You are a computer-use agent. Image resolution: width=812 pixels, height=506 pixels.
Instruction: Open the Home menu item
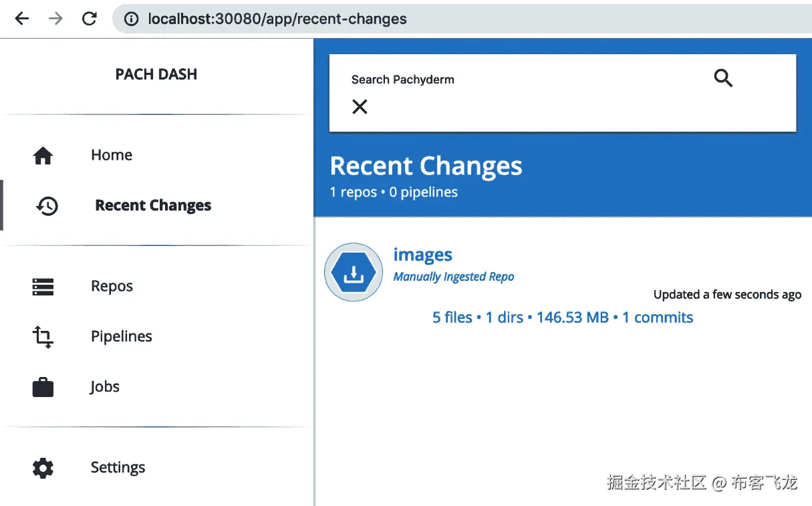[x=112, y=155]
